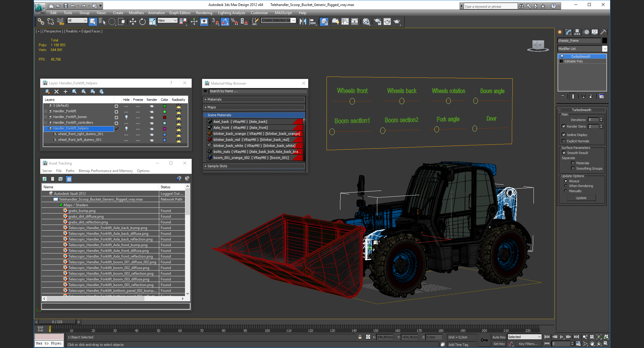Click Configure Modifier Sets icon

coord(601,96)
